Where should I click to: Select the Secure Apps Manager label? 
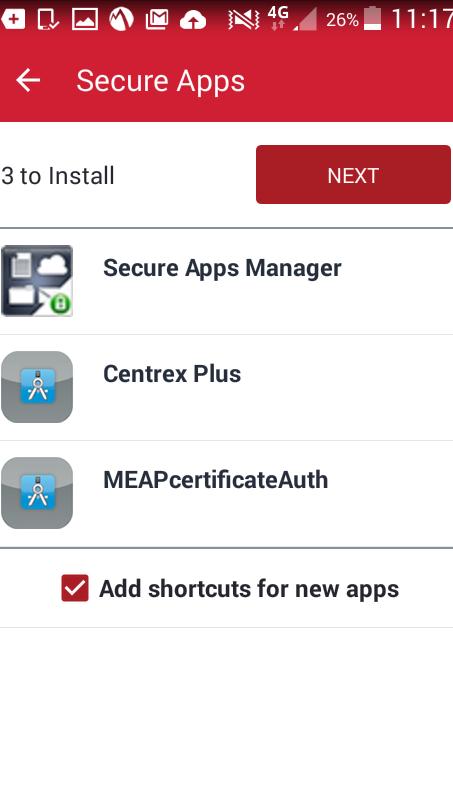(222, 268)
